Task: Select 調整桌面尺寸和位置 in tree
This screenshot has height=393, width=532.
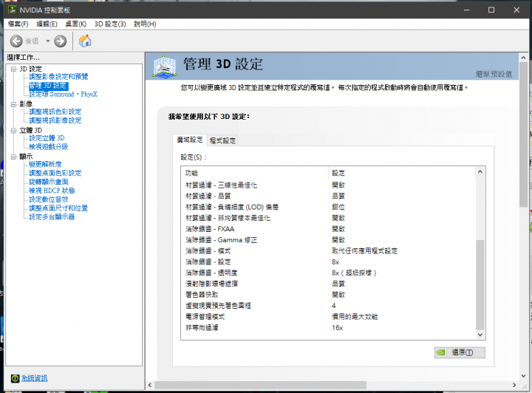Action: click(58, 208)
